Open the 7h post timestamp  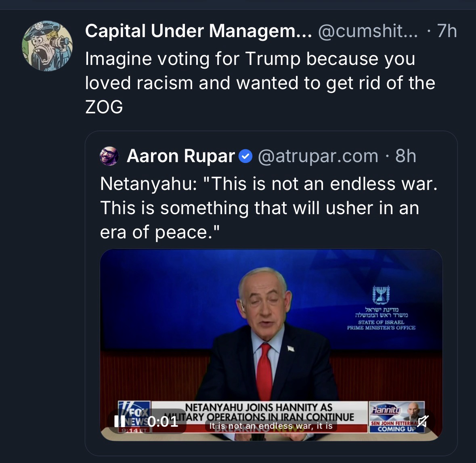point(447,31)
